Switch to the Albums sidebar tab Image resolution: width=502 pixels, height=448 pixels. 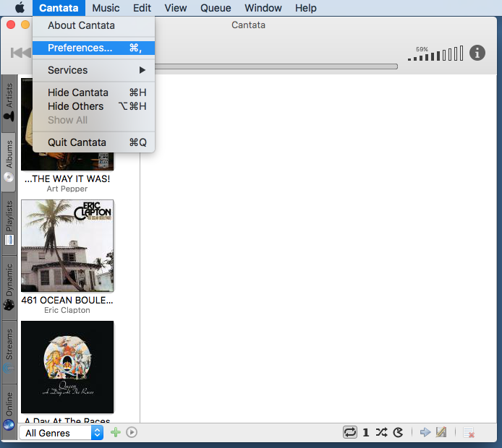coord(9,162)
